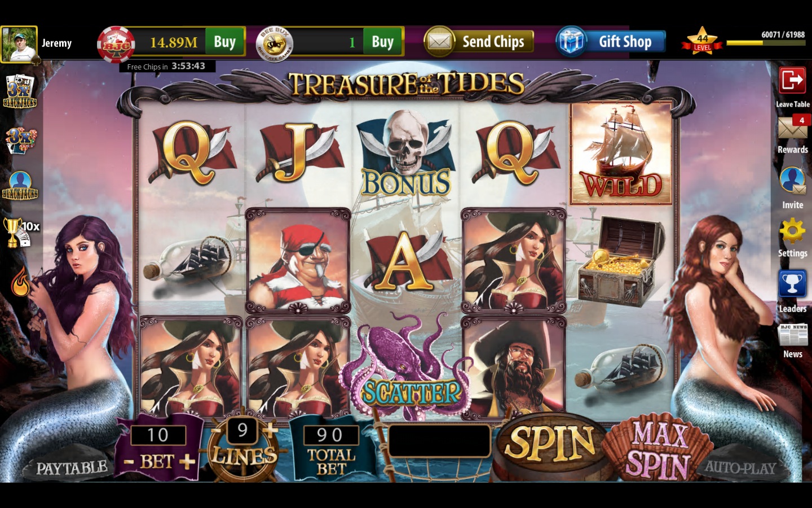Toggle Auto-Play mode

point(740,468)
